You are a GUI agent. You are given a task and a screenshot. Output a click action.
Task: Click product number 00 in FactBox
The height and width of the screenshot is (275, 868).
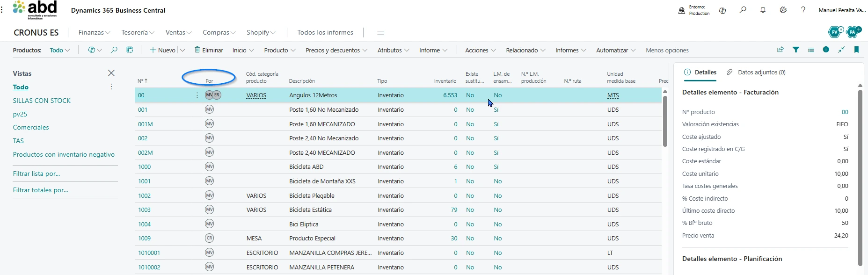click(845, 112)
